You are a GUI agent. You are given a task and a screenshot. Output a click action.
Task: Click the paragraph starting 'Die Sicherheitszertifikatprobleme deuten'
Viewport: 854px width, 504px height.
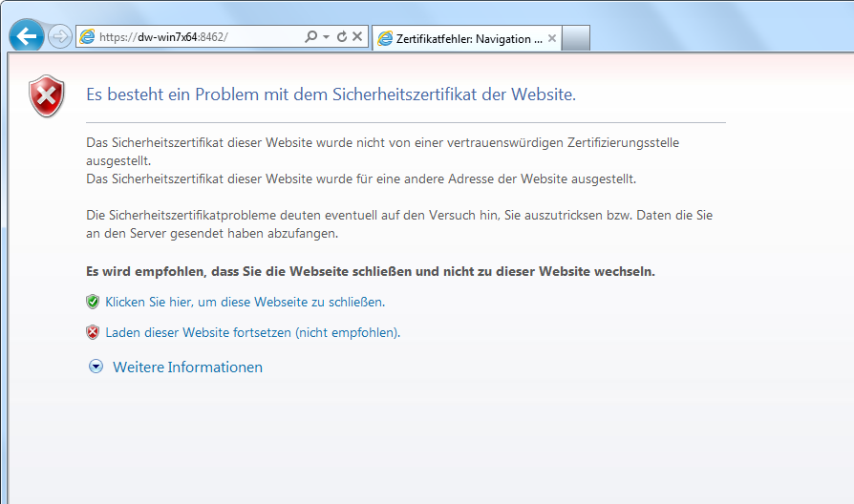(399, 223)
